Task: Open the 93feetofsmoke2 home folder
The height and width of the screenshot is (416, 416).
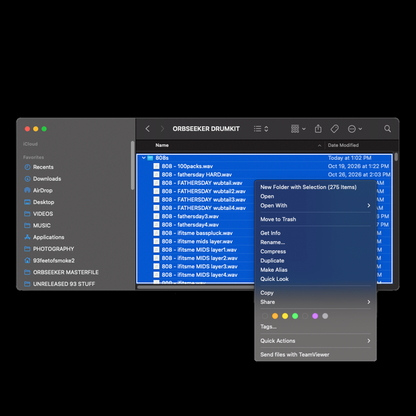Action: [49, 260]
